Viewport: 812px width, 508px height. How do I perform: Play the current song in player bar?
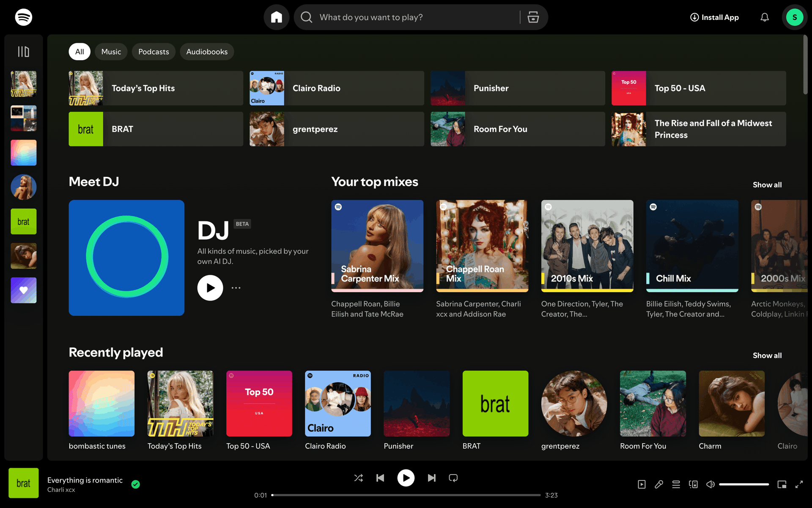click(406, 478)
